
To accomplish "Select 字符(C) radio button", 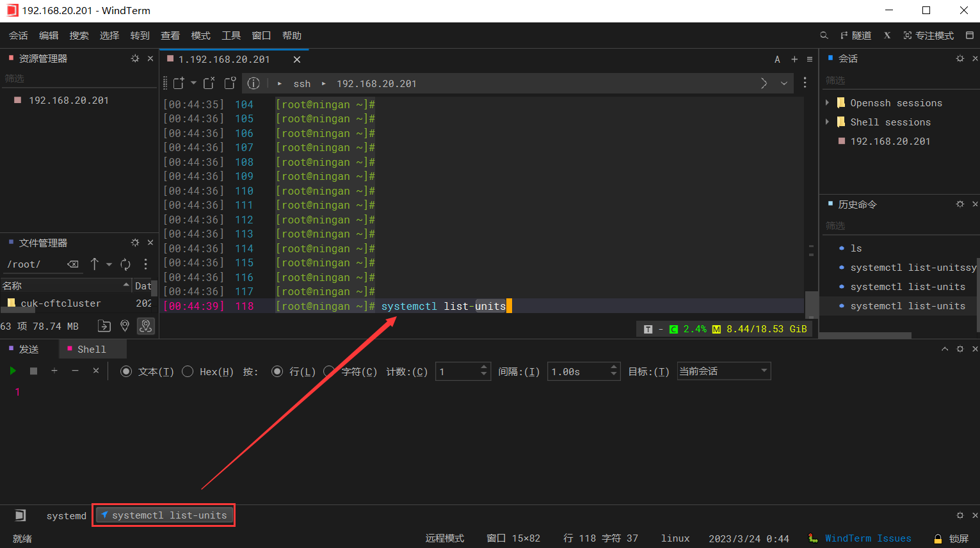I will 329,371.
